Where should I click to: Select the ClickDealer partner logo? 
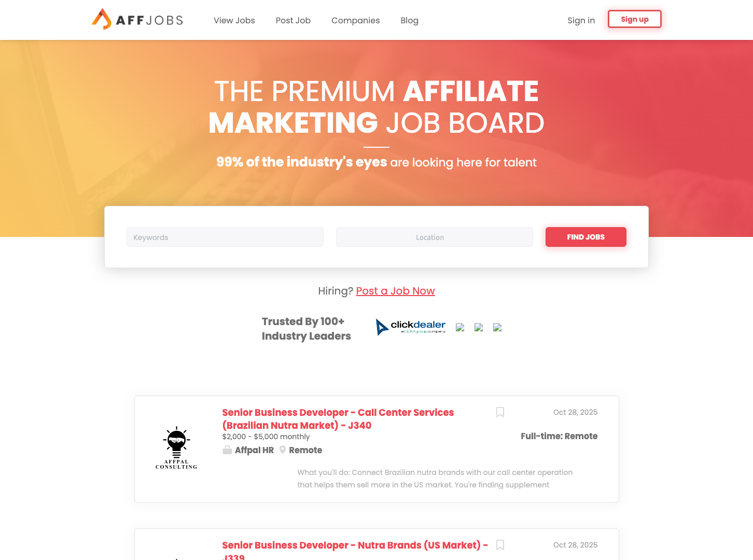pyautogui.click(x=411, y=327)
